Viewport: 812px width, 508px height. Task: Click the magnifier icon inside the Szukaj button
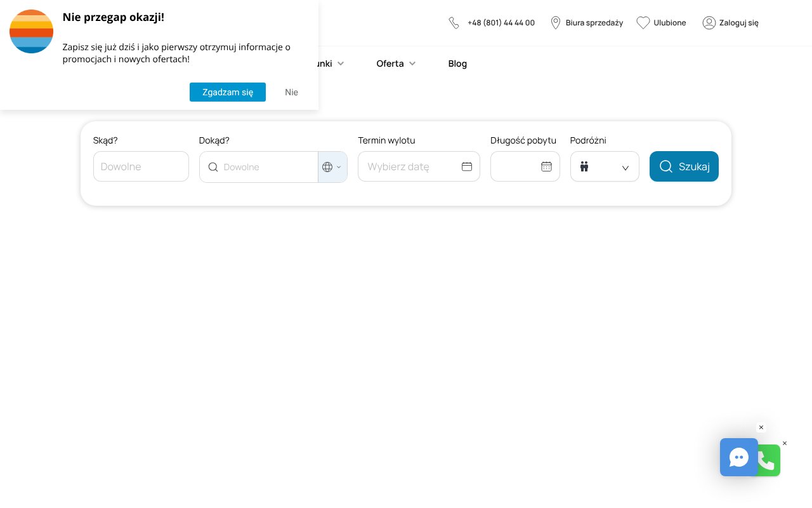(666, 166)
